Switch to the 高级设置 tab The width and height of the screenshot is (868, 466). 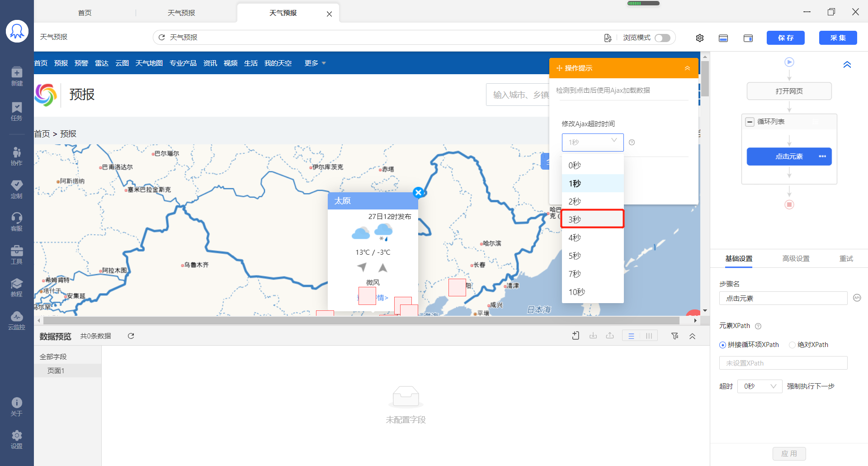tap(796, 259)
